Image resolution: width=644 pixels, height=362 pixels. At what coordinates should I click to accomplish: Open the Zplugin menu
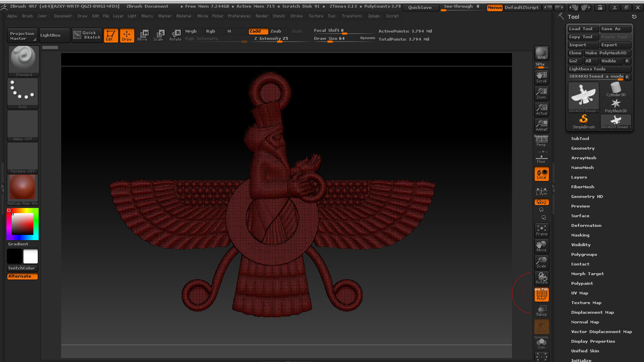(x=374, y=16)
